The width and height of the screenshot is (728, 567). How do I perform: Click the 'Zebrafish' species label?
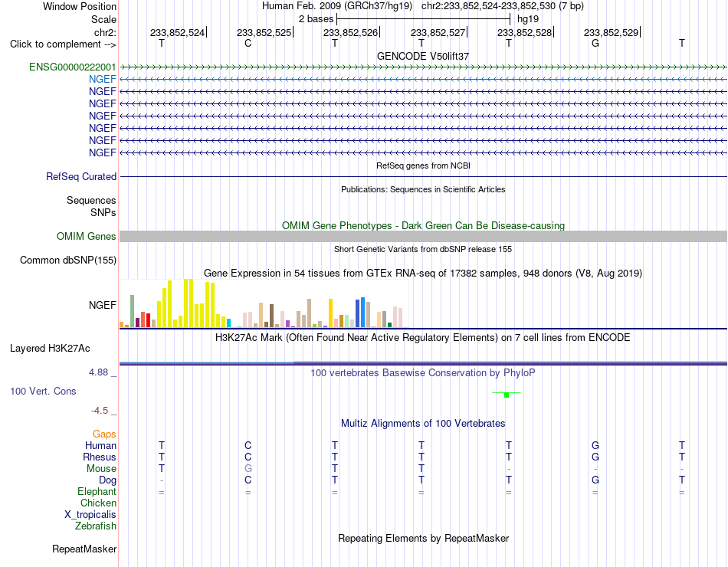point(96,526)
